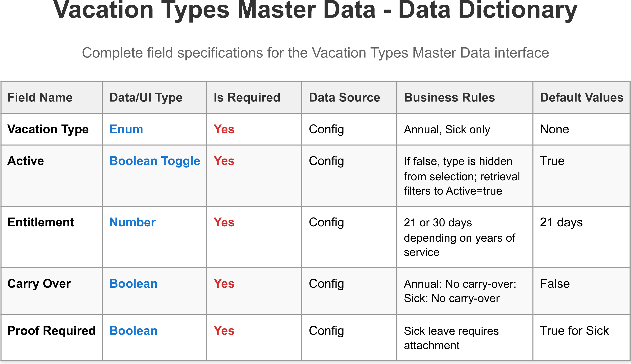
Task: Click the Sick leave requires attachment rule
Action: 451,338
